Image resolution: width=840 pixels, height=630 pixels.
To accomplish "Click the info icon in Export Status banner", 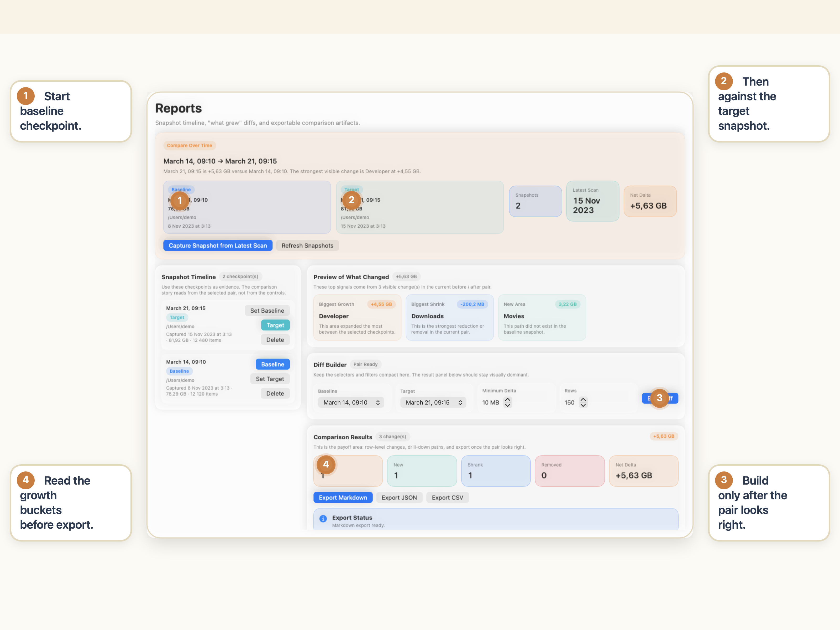I will click(323, 519).
